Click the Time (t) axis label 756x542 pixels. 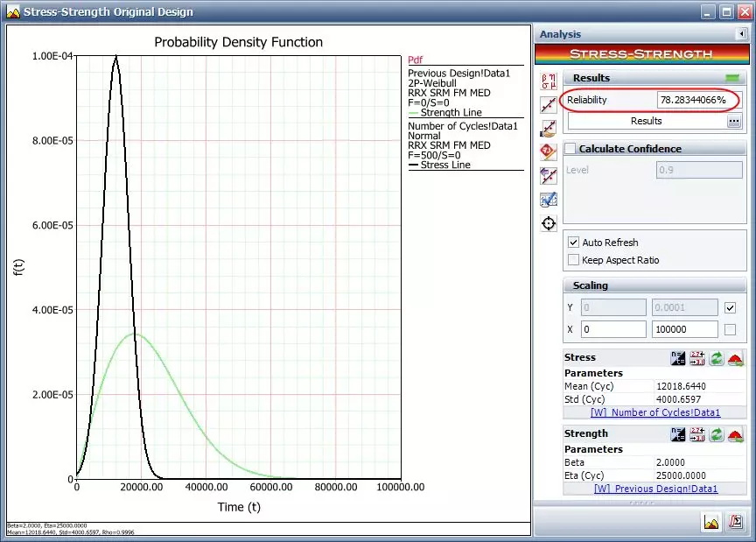point(239,507)
